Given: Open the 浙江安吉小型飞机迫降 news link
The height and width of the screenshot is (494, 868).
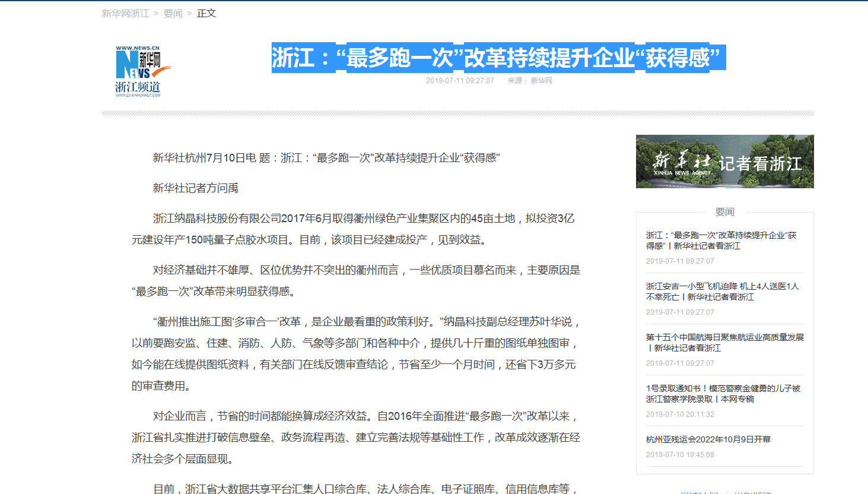Looking at the screenshot, I should coord(722,292).
